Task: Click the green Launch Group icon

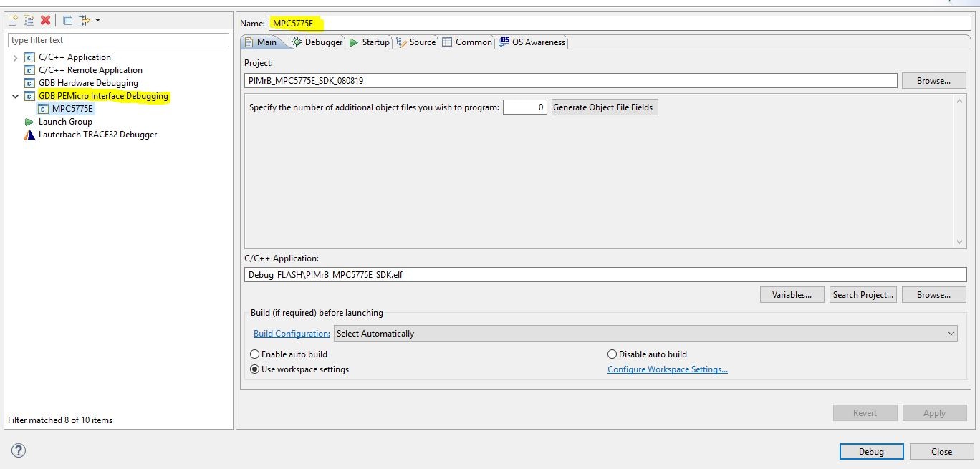Action: (29, 122)
